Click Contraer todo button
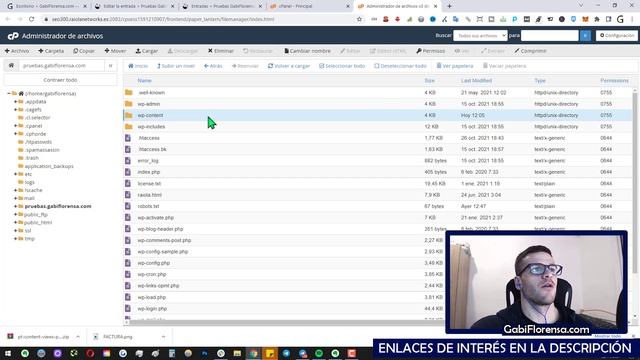This screenshot has width=640, height=360. pyautogui.click(x=60, y=80)
